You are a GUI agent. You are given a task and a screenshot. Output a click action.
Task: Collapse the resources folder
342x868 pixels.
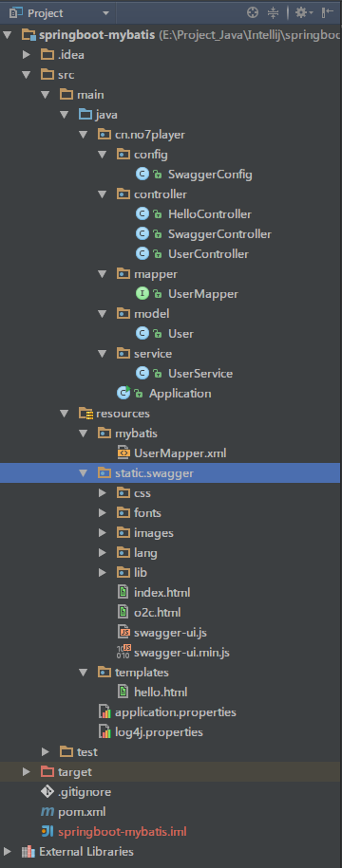click(65, 414)
